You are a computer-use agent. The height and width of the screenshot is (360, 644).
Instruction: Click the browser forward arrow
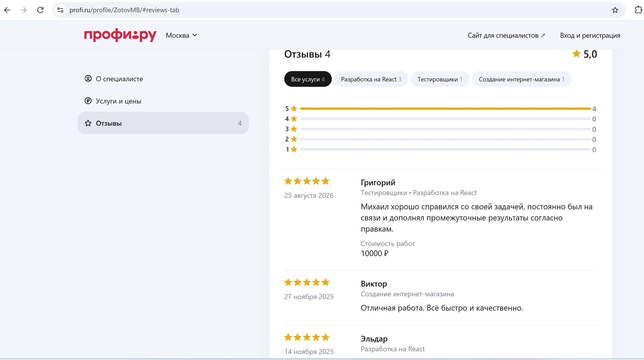24,10
